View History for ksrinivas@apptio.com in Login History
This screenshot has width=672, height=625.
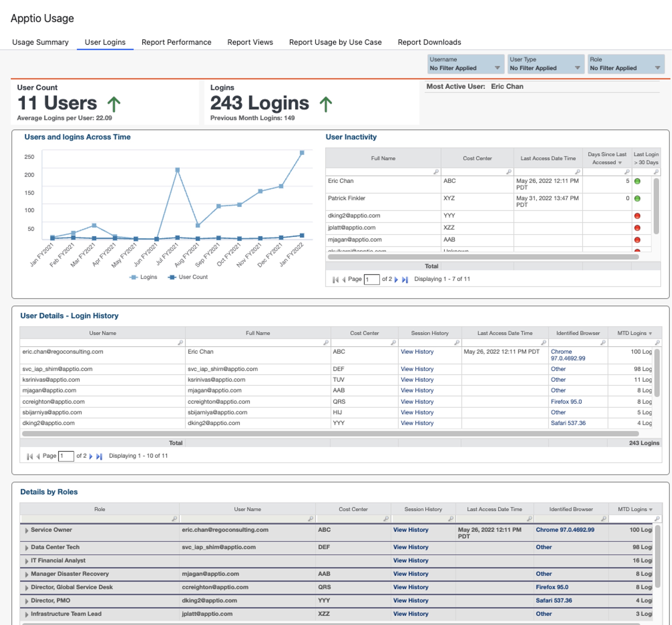tap(417, 380)
